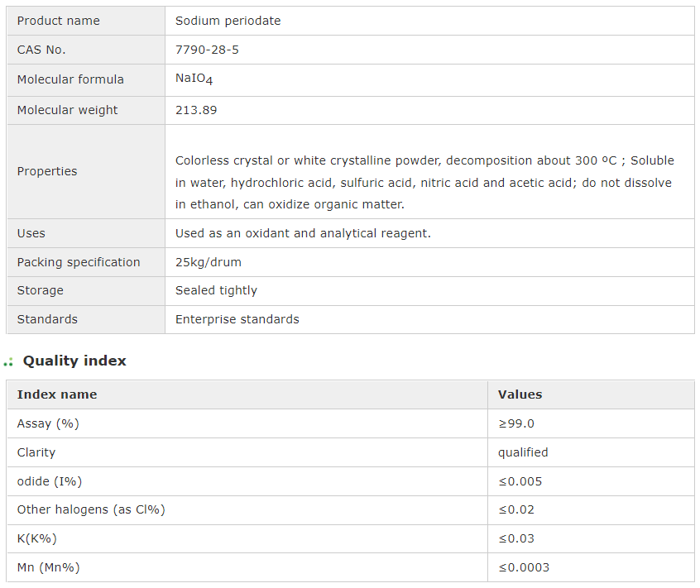Click the 25kg/drum packing specification value
The width and height of the screenshot is (700, 588).
pyautogui.click(x=209, y=262)
